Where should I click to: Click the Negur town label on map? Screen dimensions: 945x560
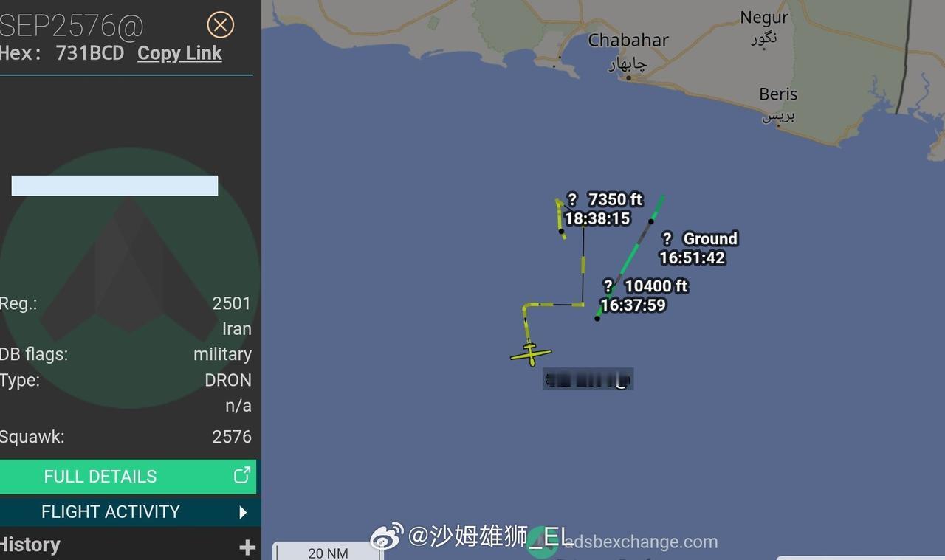click(x=764, y=18)
